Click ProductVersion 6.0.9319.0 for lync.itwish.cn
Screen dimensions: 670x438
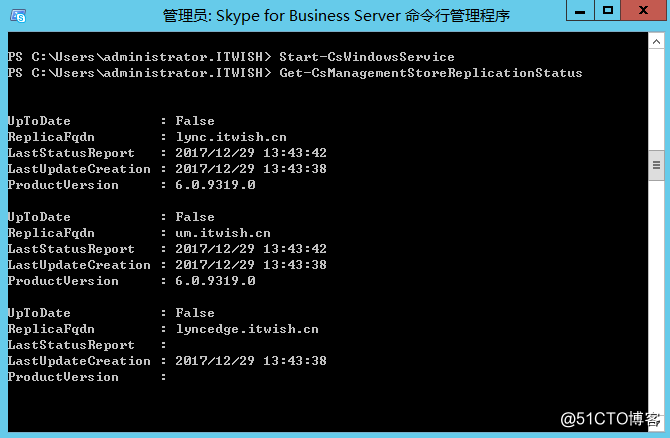tap(215, 185)
